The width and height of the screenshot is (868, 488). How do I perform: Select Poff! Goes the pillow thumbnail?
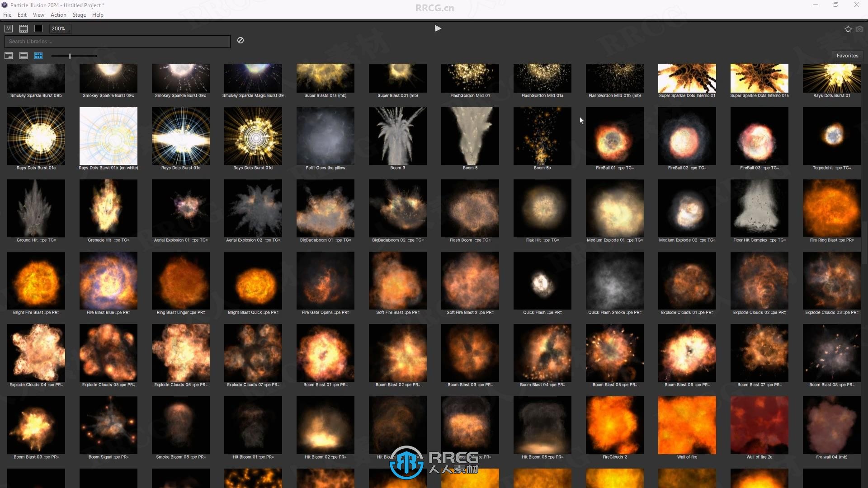point(325,136)
